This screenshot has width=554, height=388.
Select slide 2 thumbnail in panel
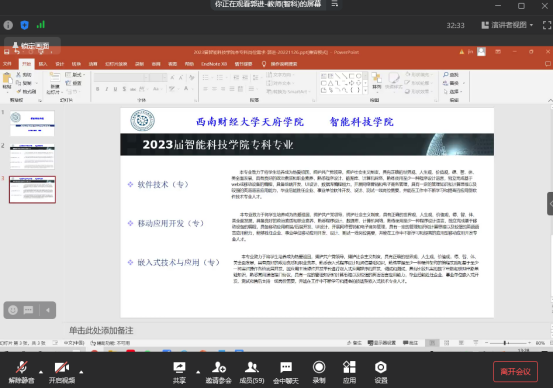coord(32,156)
